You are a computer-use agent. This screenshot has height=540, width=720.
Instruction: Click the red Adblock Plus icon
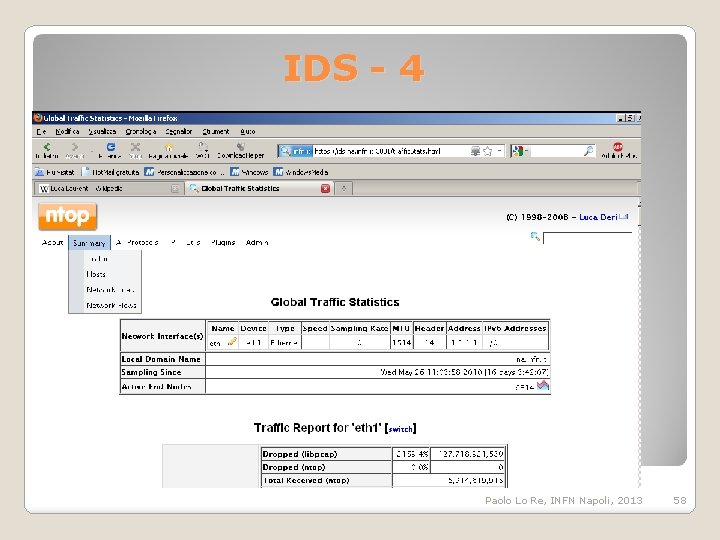618,146
